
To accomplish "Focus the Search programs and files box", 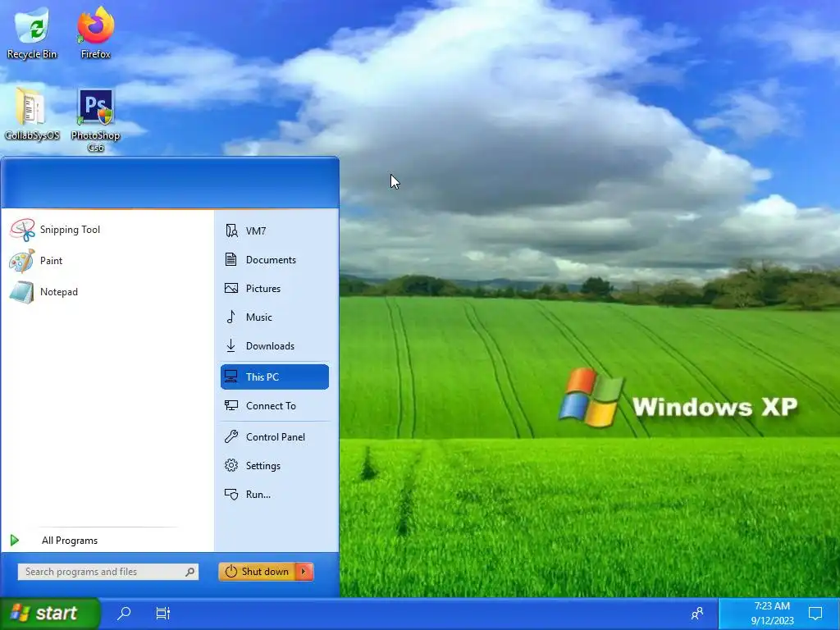I will coord(108,572).
